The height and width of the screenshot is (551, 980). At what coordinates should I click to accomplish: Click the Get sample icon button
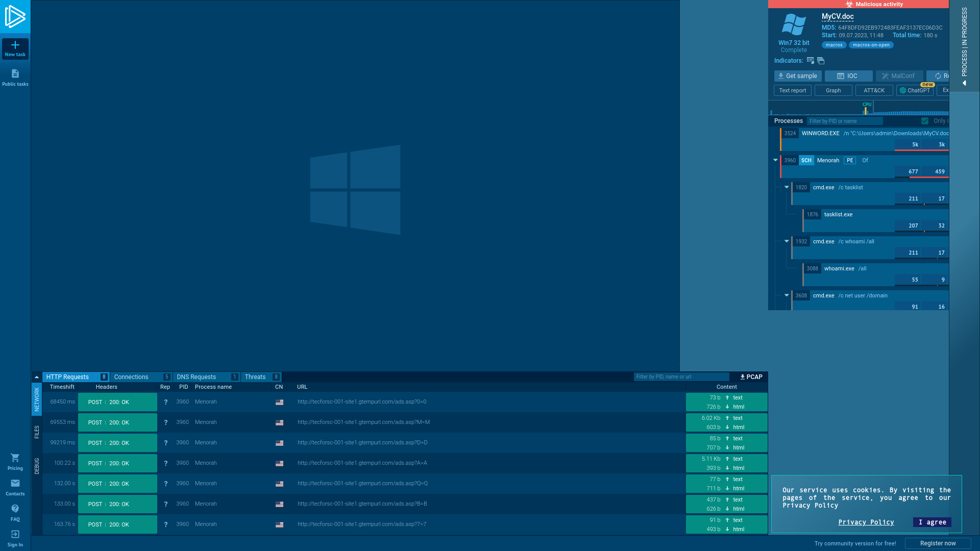[798, 76]
